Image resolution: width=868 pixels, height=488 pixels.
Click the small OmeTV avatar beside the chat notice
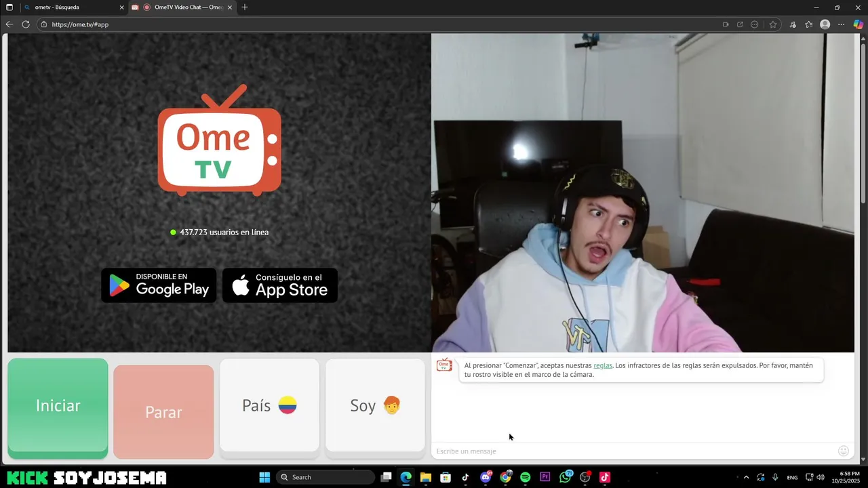point(444,365)
